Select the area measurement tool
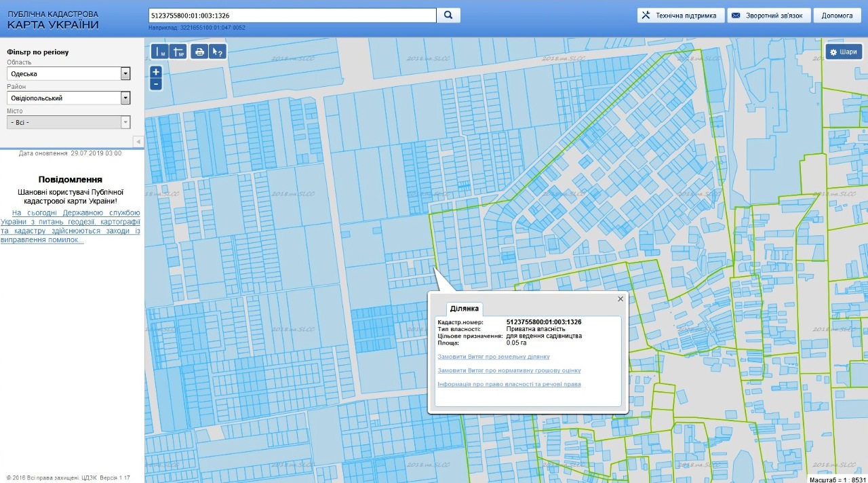The image size is (868, 483). click(x=178, y=52)
